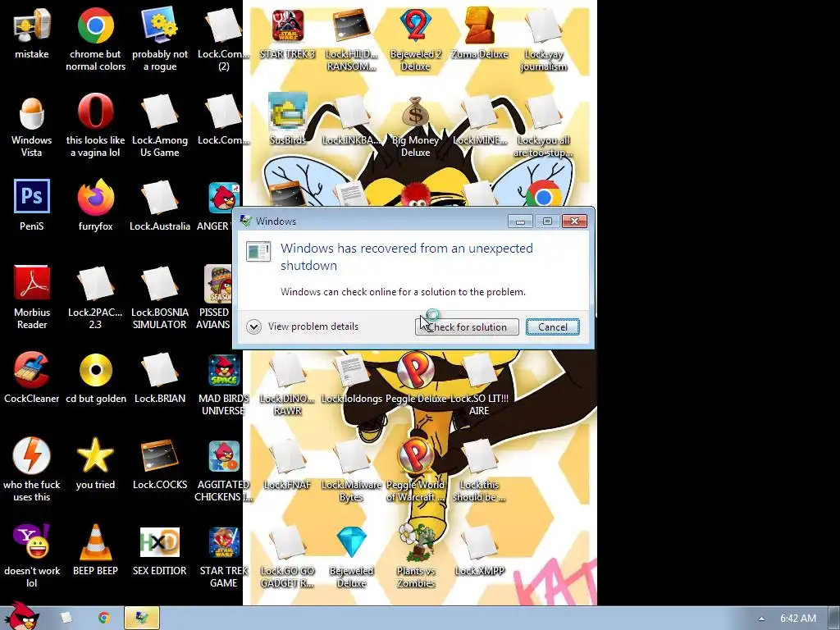Select 'chrome but normal colors' icon
840x630 pixels.
[x=95, y=25]
